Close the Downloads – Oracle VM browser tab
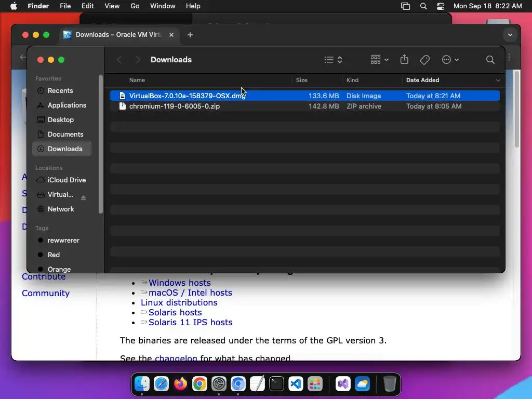 (x=171, y=35)
